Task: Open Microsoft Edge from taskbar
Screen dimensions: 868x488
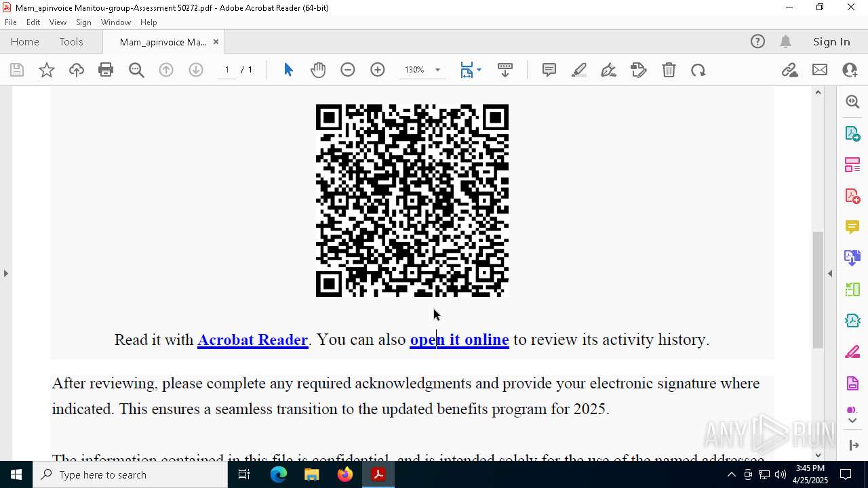Action: tap(279, 474)
